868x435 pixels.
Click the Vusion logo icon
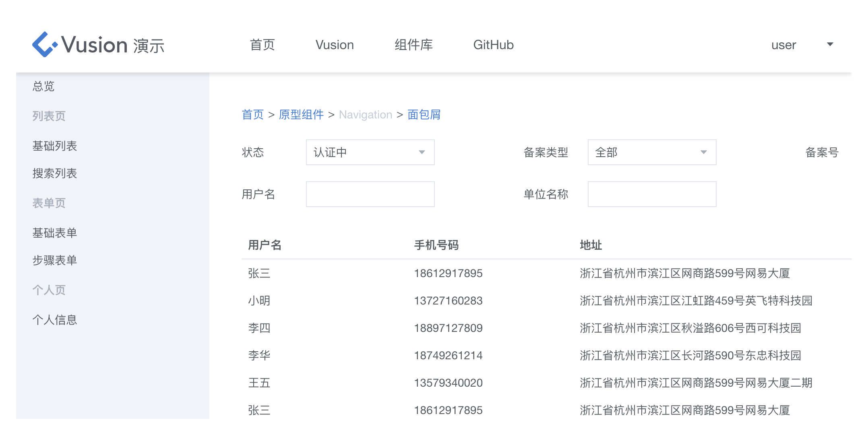45,44
